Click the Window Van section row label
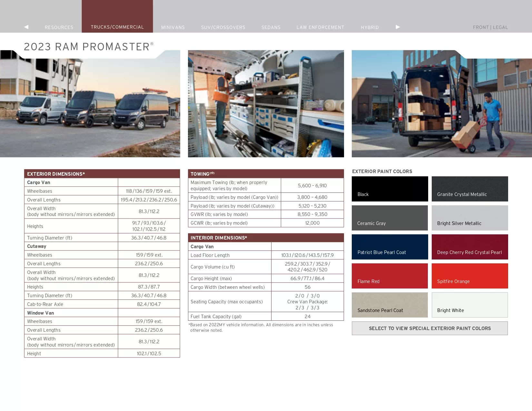Screen dimensions: 532x411 pos(41,313)
